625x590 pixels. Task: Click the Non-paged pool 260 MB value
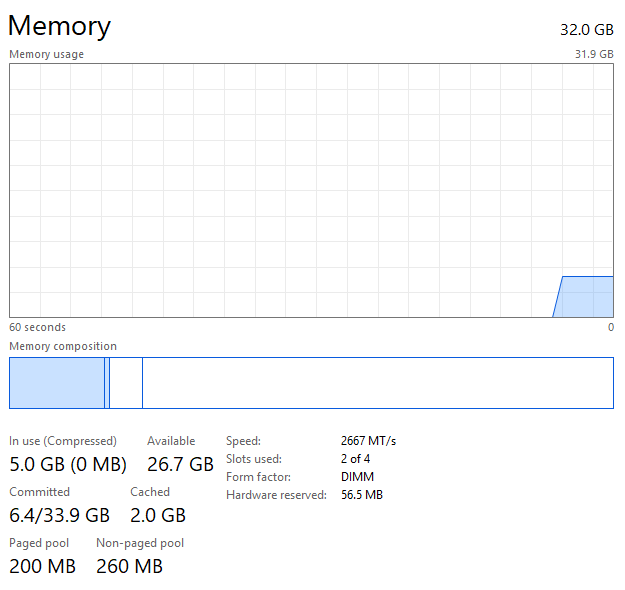129,566
